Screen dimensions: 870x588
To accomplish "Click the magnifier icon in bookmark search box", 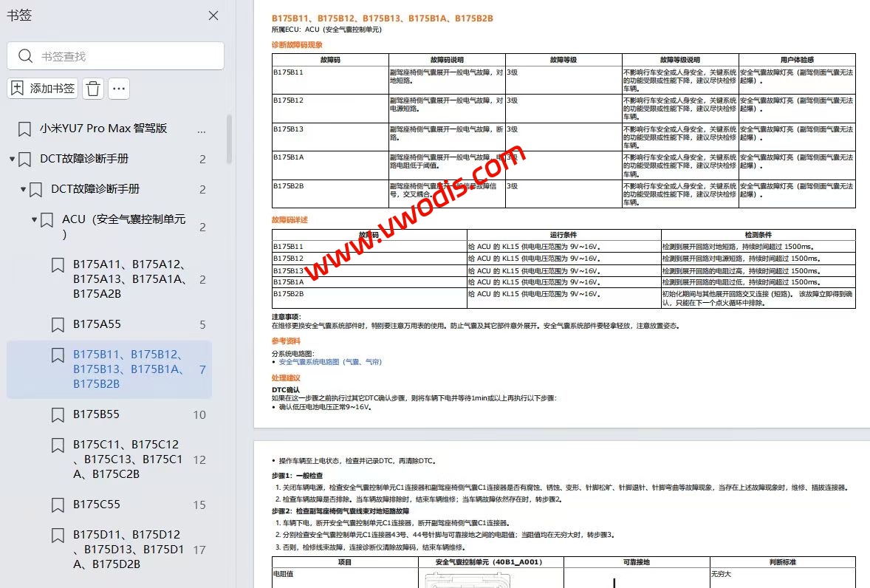I will (24, 55).
